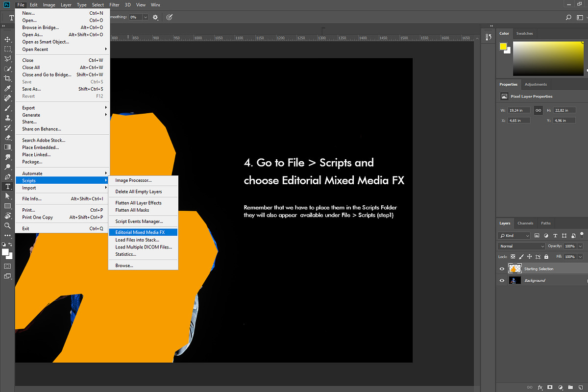Pick a color in the Color panel field
Viewport: 588px width, 392px height.
pos(548,59)
